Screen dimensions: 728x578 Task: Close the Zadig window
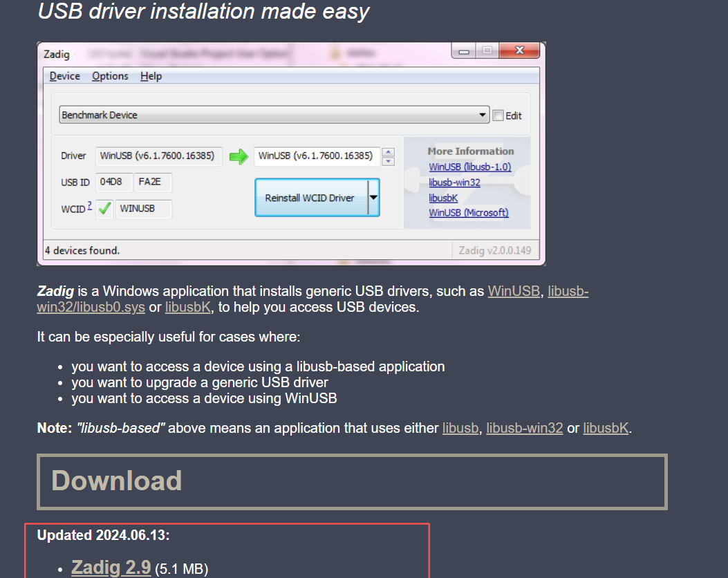click(519, 50)
